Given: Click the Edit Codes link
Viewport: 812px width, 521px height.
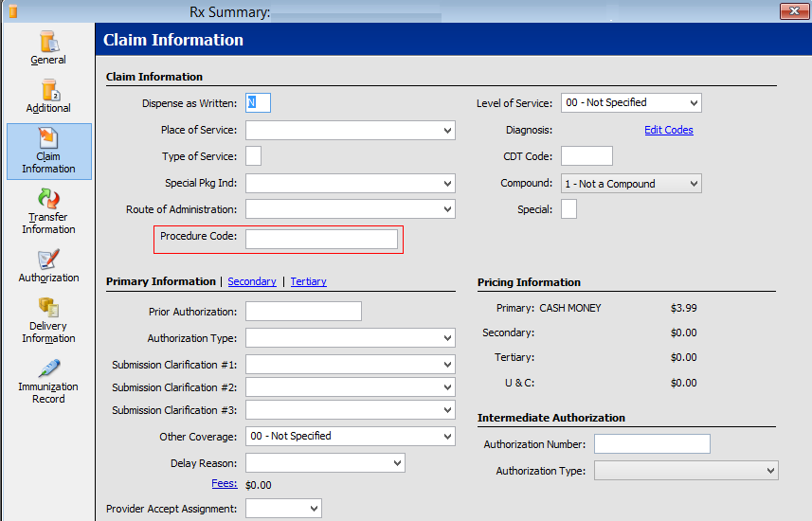Looking at the screenshot, I should tap(669, 130).
